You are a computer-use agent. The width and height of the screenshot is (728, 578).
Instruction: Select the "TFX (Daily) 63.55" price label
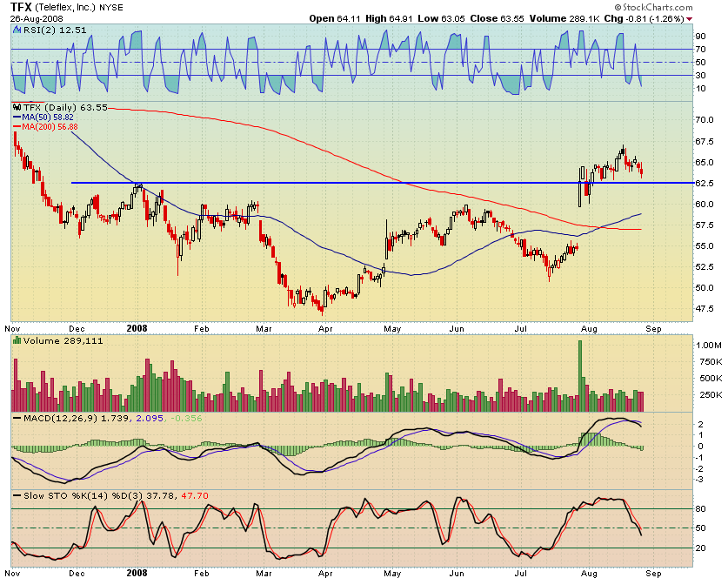pyautogui.click(x=65, y=108)
